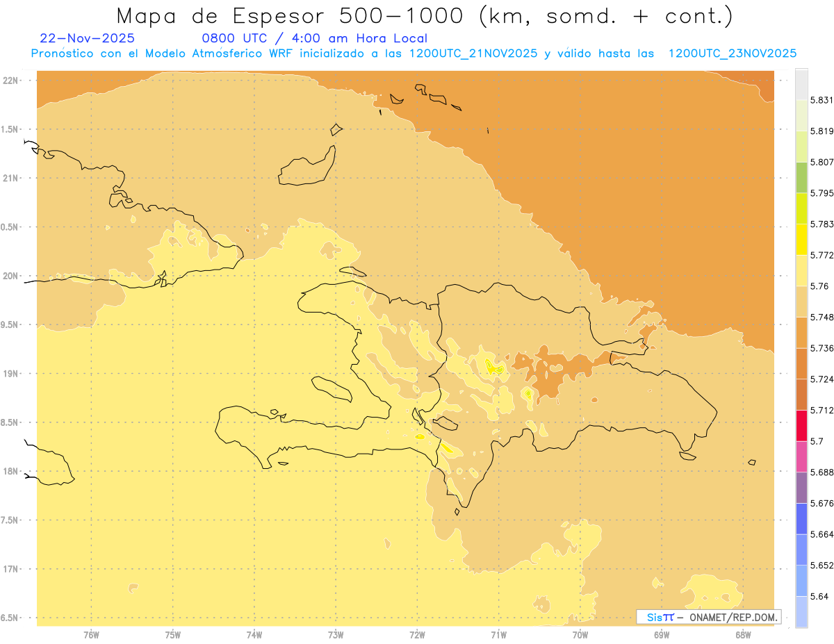Click the color scale value 5.7

(x=817, y=441)
